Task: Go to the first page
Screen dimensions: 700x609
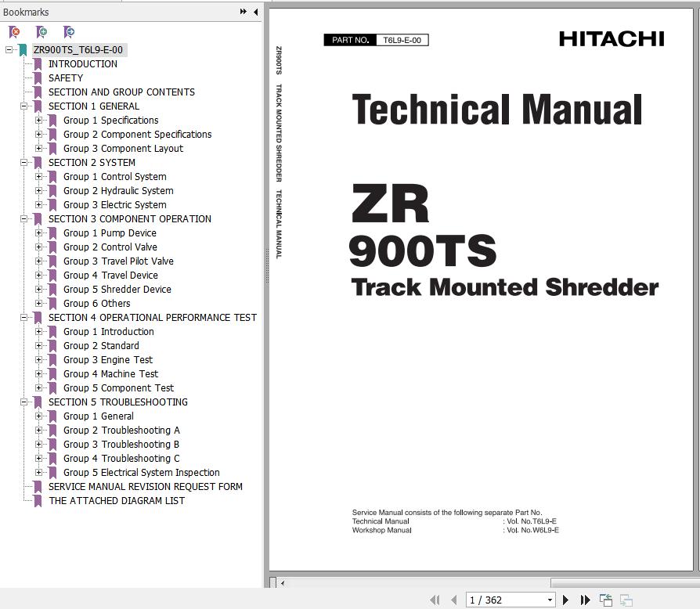Action: click(435, 600)
